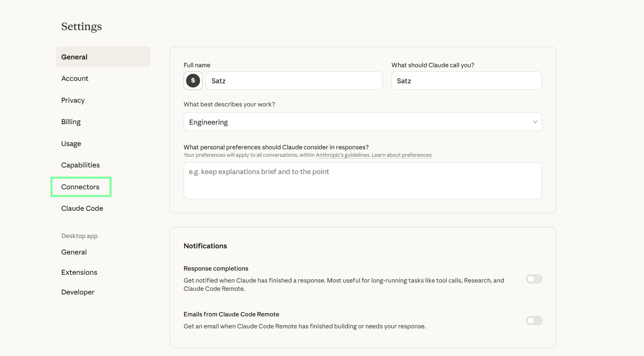Click the Full name input field
Image resolution: width=644 pixels, height=356 pixels.
(294, 81)
